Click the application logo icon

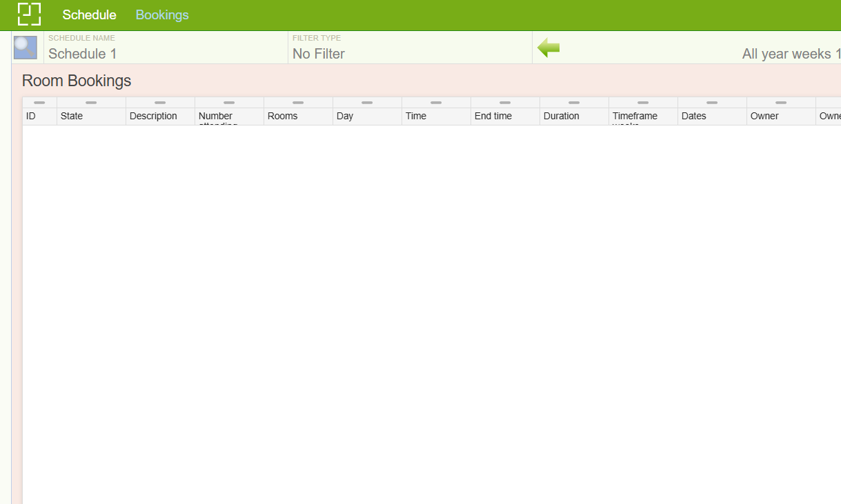29,14
